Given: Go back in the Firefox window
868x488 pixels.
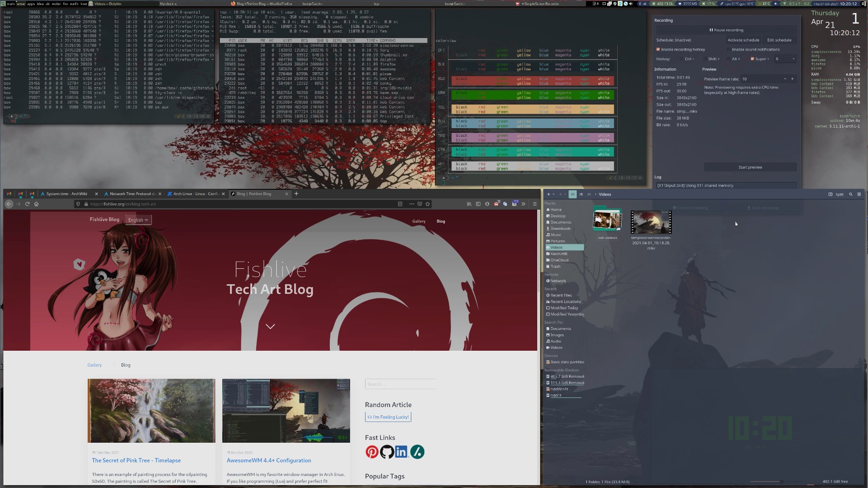Looking at the screenshot, I should [x=9, y=204].
